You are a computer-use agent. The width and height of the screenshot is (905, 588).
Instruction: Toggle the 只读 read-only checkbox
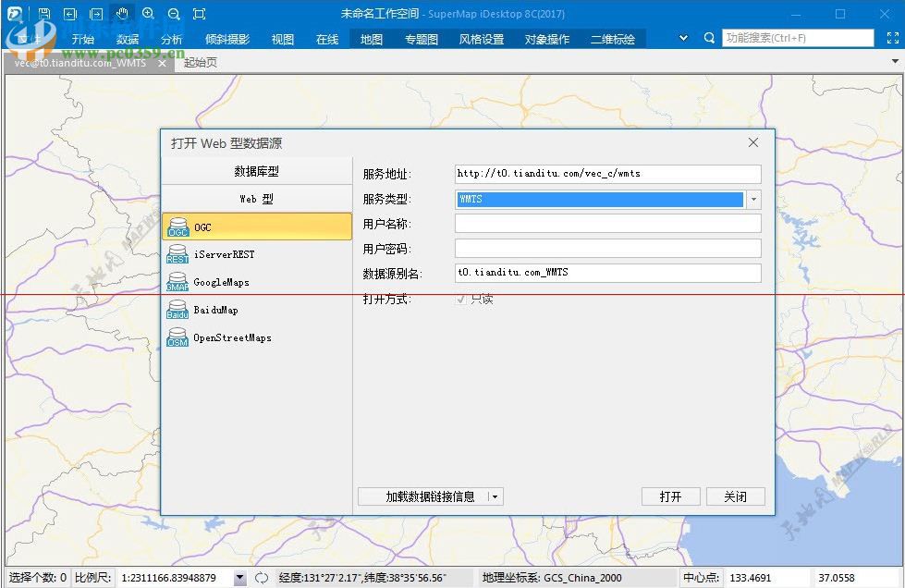460,299
